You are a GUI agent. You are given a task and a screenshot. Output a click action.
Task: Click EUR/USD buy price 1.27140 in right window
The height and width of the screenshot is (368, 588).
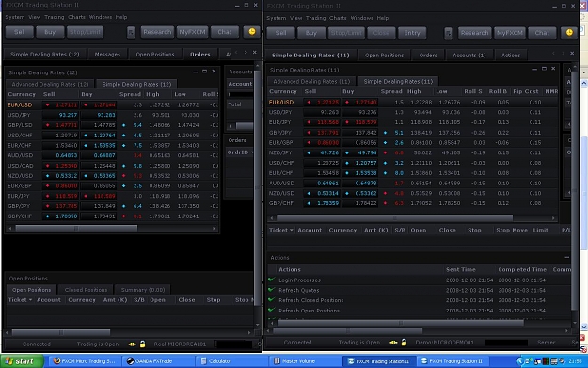pyautogui.click(x=359, y=102)
